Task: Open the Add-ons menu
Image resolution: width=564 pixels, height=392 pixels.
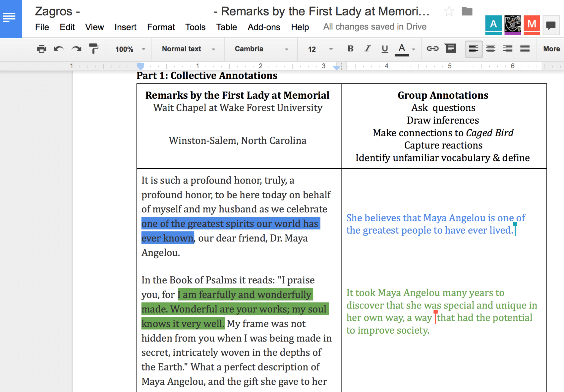Action: [x=264, y=27]
